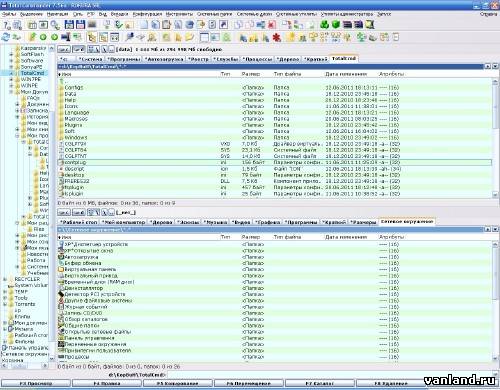
Task: Click F4 Правка button
Action: 107,383
